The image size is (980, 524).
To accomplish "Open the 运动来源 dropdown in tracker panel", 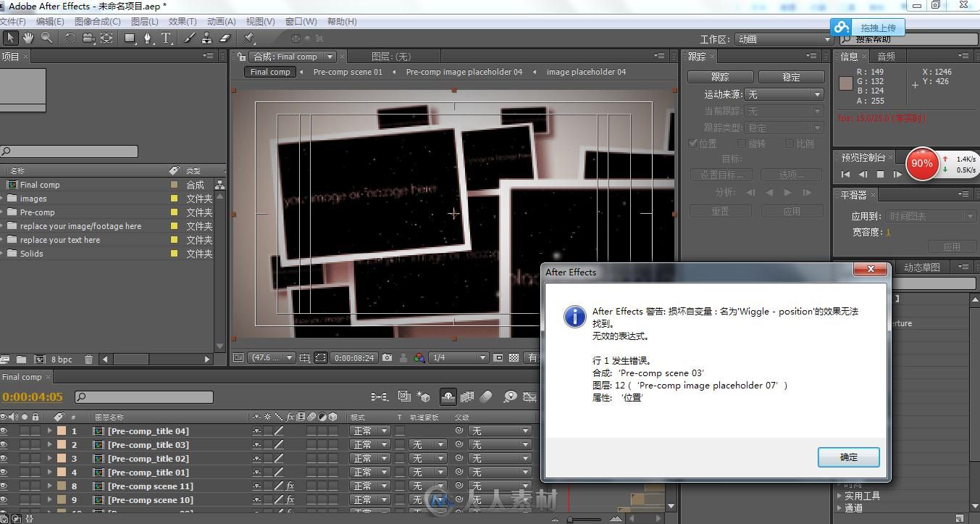I will click(785, 94).
